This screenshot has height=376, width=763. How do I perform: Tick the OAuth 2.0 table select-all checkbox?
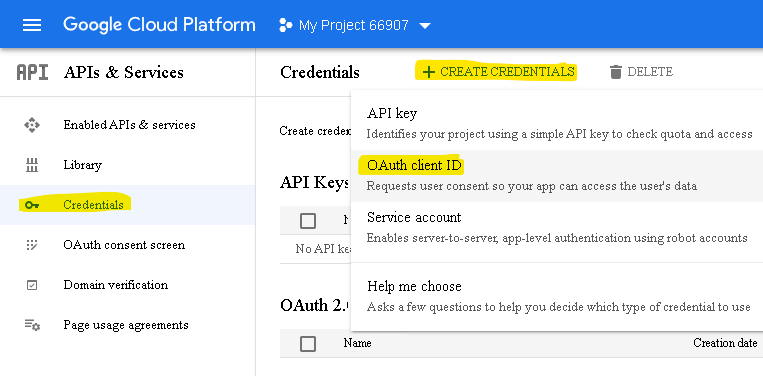[308, 344]
